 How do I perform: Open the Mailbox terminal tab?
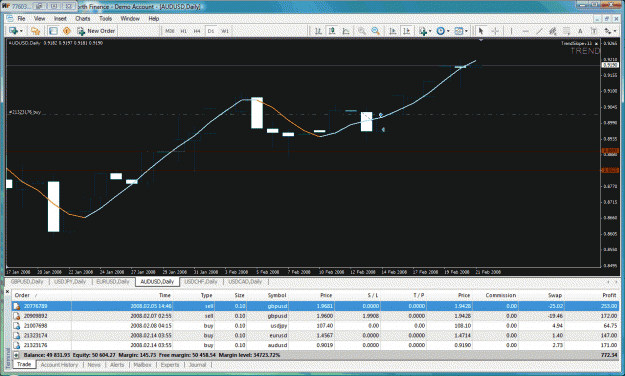click(x=142, y=364)
